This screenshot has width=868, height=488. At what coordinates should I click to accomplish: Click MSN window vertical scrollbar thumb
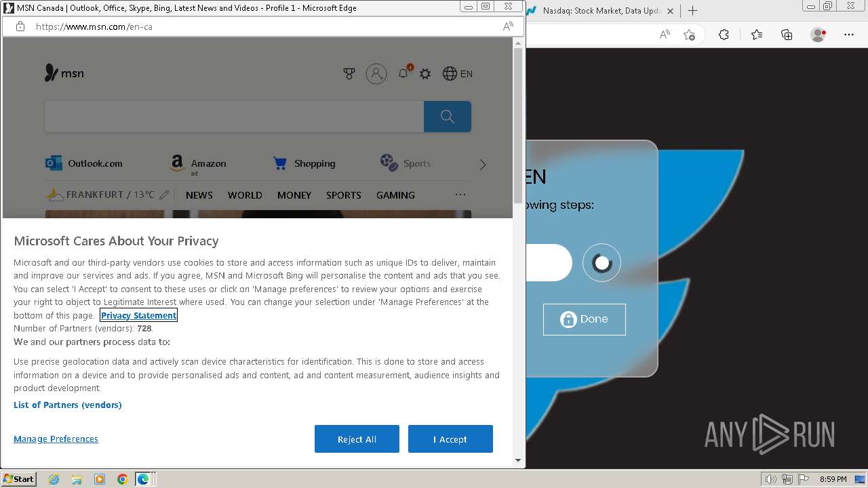pyautogui.click(x=518, y=125)
